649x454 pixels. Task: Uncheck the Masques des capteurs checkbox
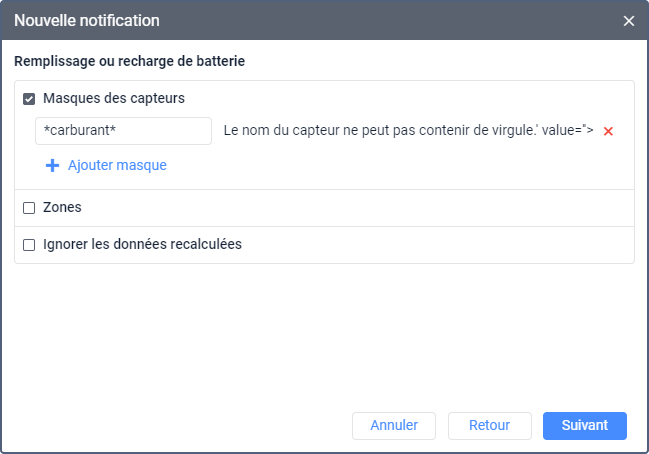point(29,99)
